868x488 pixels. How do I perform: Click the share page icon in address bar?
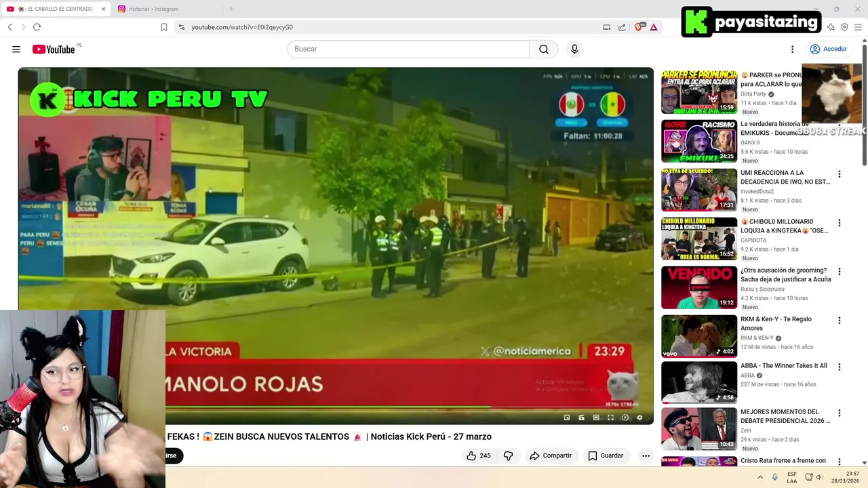point(622,27)
